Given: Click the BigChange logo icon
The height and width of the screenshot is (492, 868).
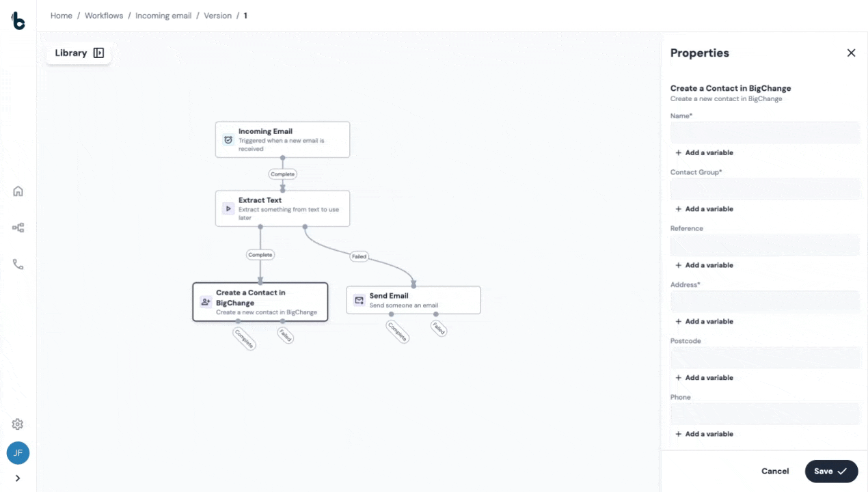Looking at the screenshot, I should [18, 21].
